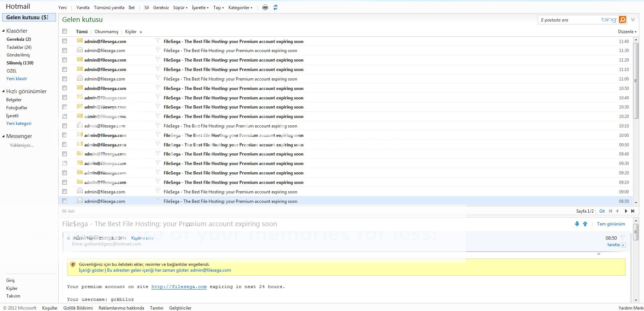
Task: Go to the next page of messages
Action: [x=626, y=211]
